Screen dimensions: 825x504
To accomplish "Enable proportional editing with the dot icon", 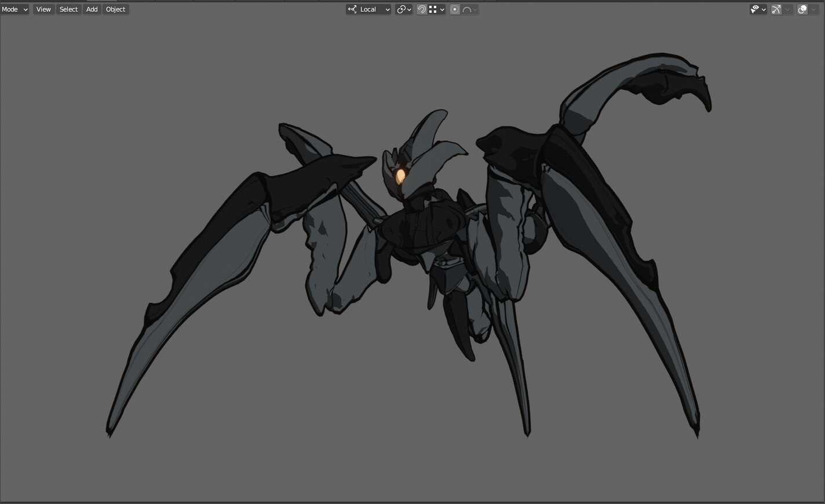I will (x=455, y=9).
